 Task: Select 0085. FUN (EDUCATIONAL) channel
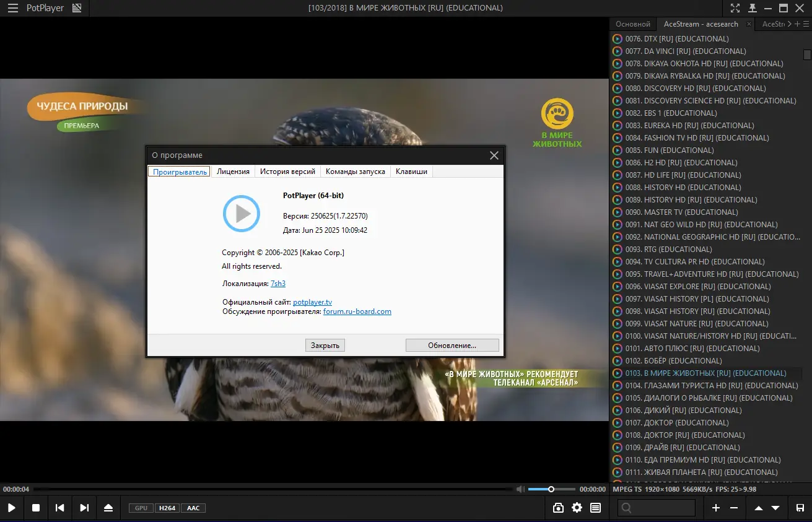tap(706, 150)
